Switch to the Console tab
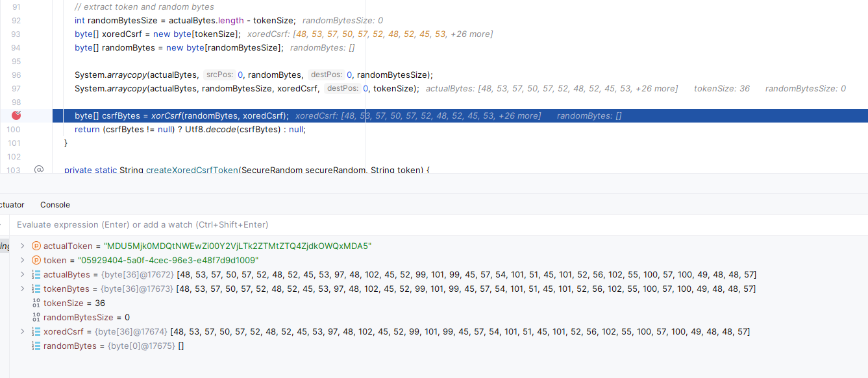Viewport: 868px width, 378px height. click(55, 204)
